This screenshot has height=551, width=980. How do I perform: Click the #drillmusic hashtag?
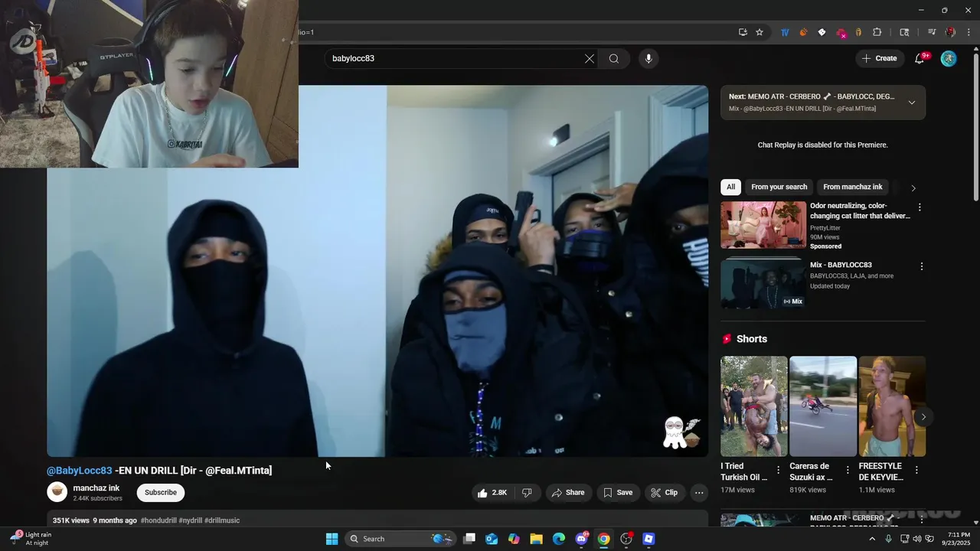222,520
